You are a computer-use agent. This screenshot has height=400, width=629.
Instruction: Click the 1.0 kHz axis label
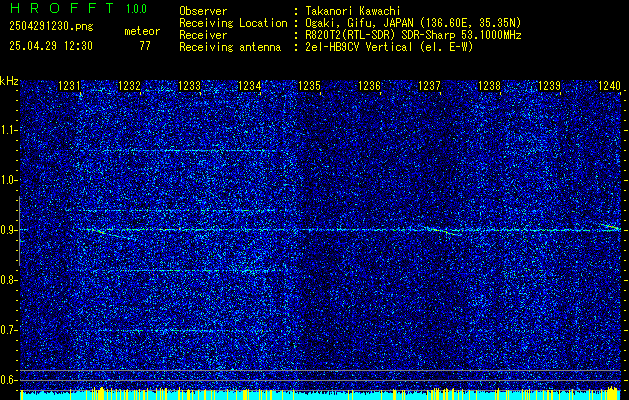[x=8, y=180]
